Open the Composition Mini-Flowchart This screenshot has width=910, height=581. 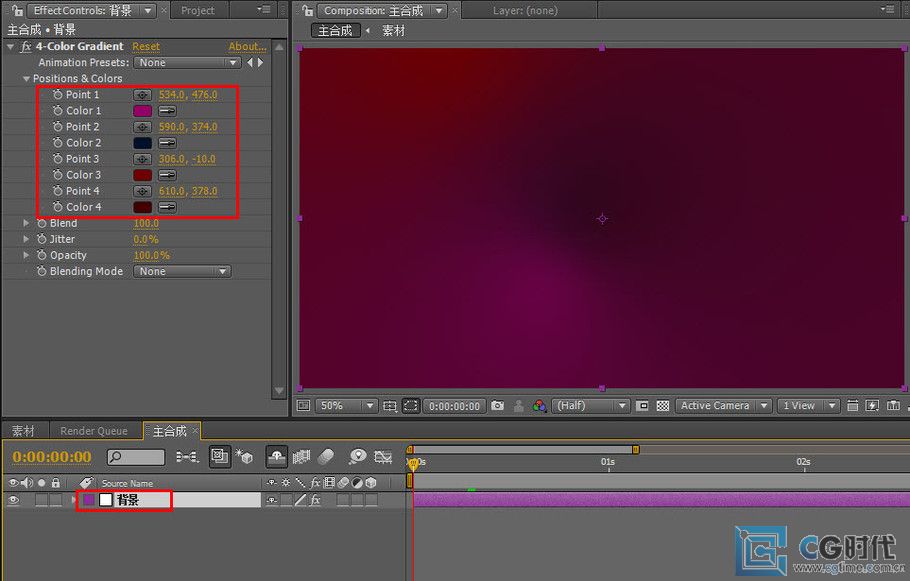tap(187, 457)
